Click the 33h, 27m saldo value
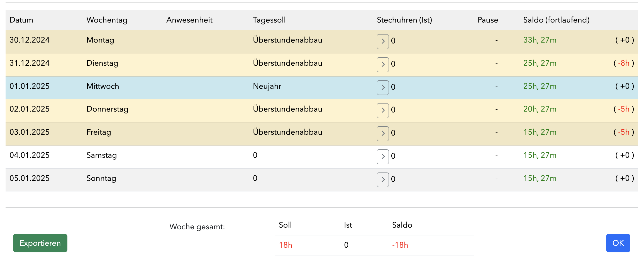Image resolution: width=644 pixels, height=266 pixels. [540, 40]
